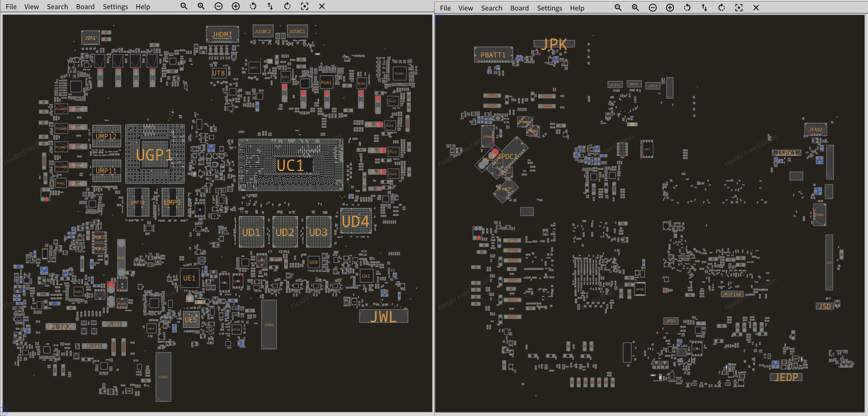868x416 pixels.
Task: Center the board view in right window
Action: (739, 8)
